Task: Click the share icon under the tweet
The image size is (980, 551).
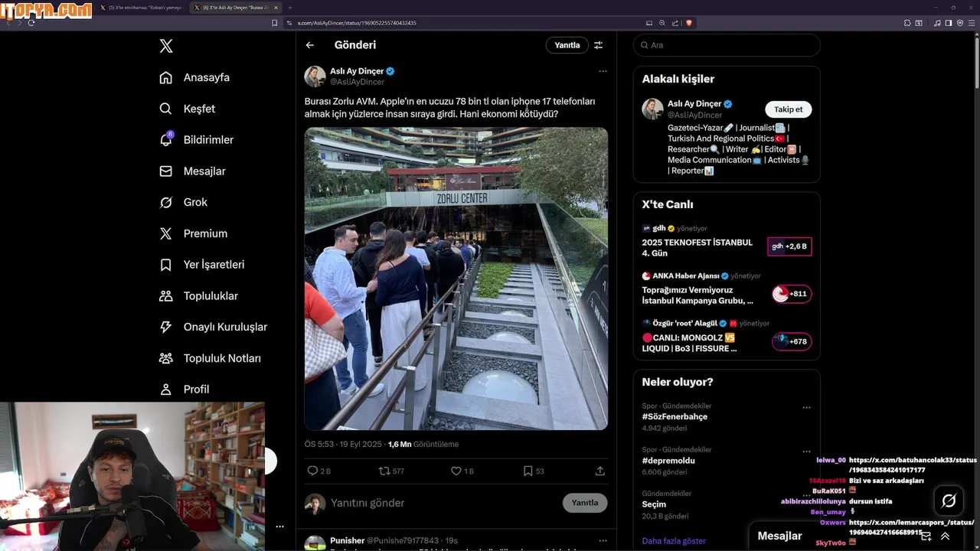Action: (x=600, y=471)
